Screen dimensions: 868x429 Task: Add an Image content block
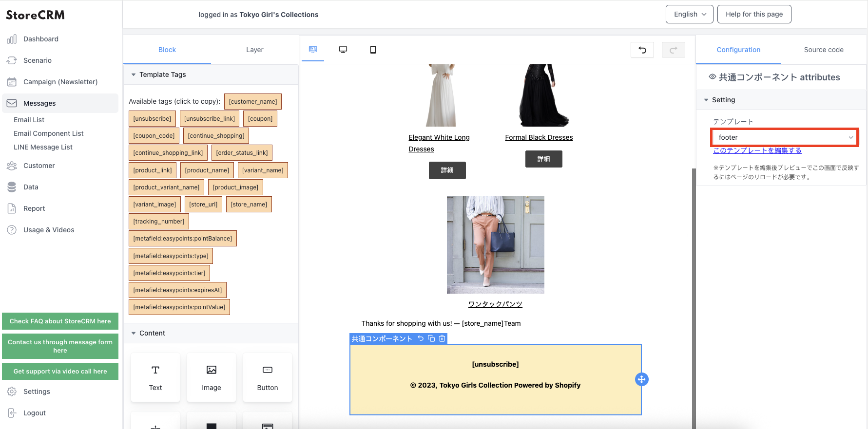212,377
